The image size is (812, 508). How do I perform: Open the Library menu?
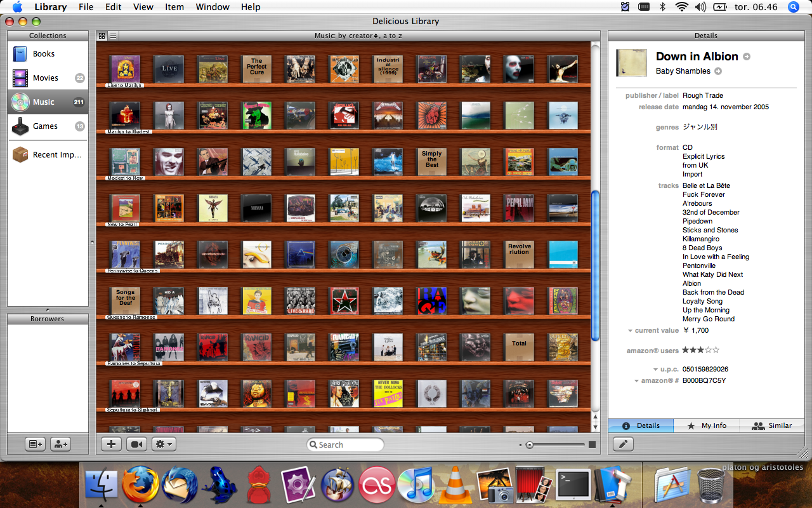pyautogui.click(x=50, y=7)
